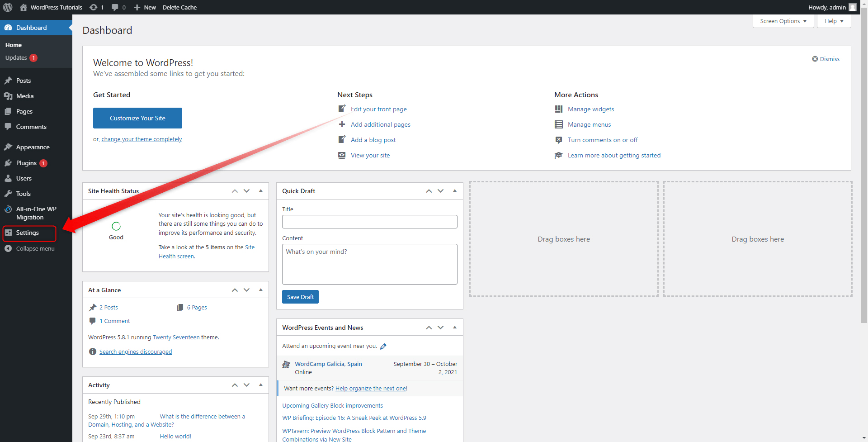Click the New plus icon
Screen dimensions: 868x442
137,7
